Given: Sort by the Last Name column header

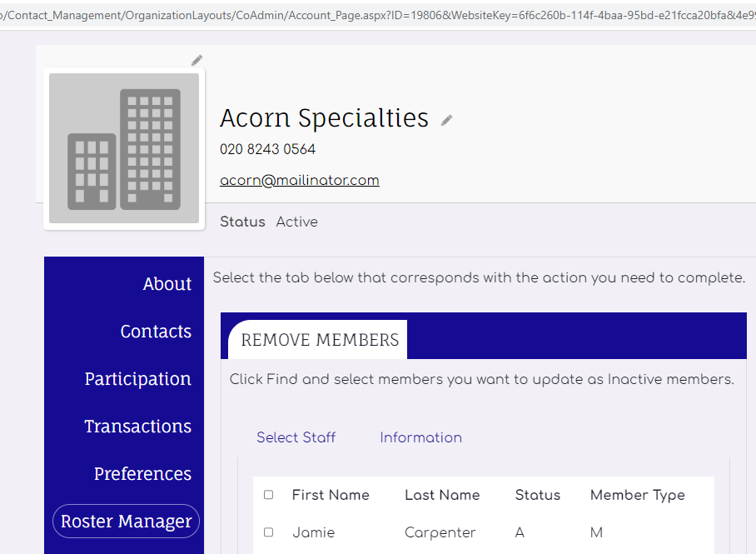Looking at the screenshot, I should (442, 495).
